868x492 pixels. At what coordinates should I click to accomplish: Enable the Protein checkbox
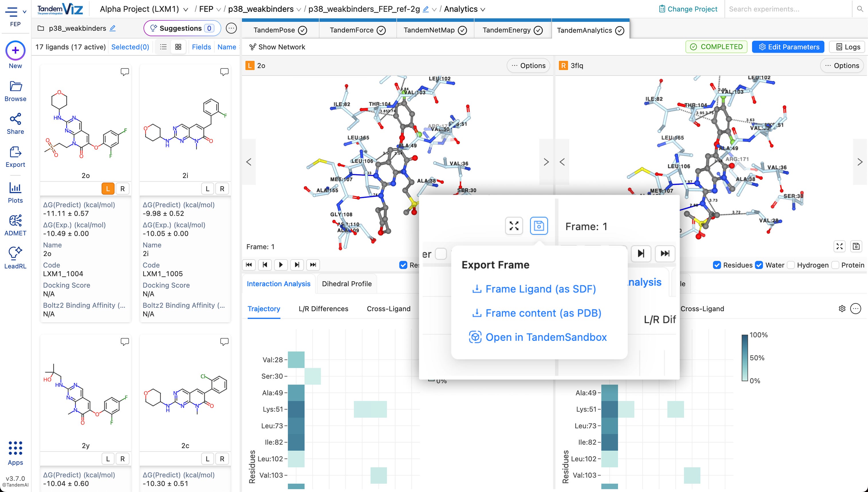(x=835, y=265)
